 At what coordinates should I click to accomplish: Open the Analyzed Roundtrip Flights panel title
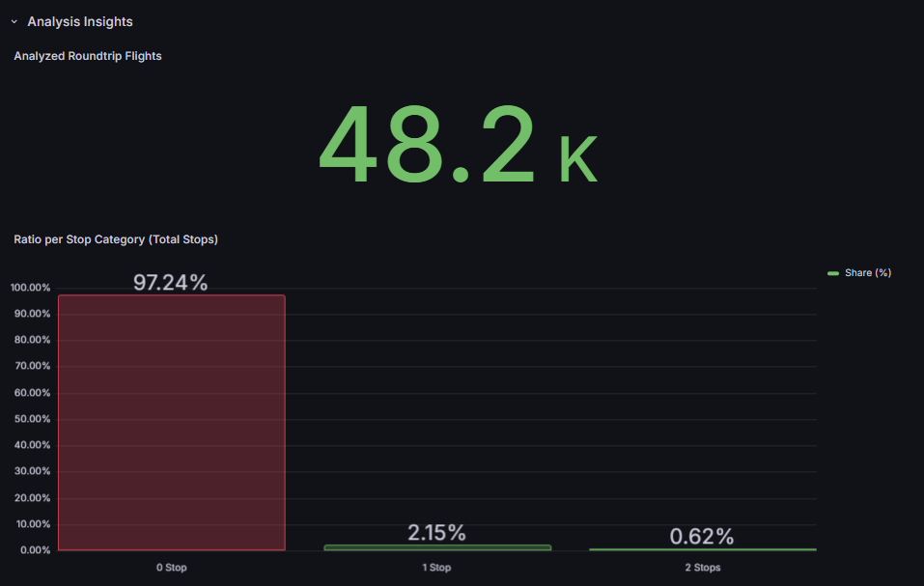(x=88, y=56)
